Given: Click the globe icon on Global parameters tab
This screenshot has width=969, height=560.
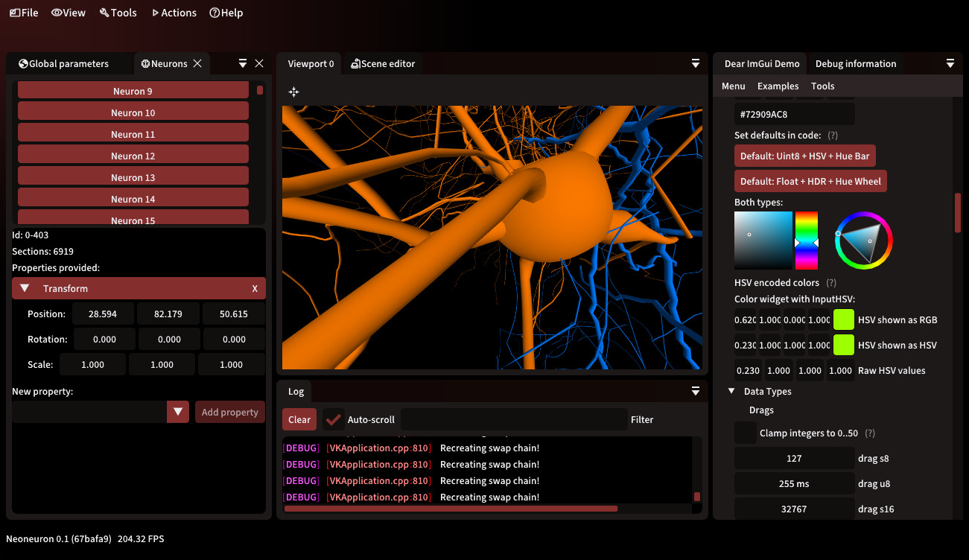Looking at the screenshot, I should point(22,63).
